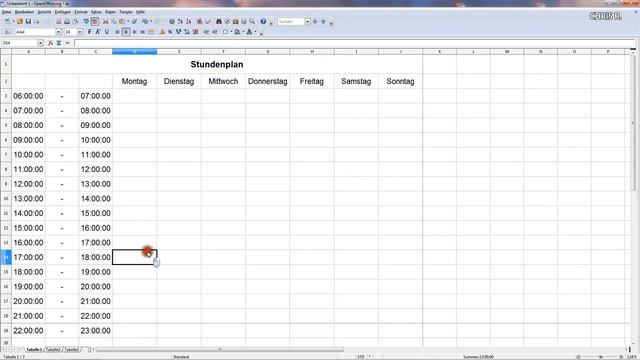This screenshot has width=640, height=360.
Task: Adjust the zoom slider in status bar
Action: coord(600,357)
